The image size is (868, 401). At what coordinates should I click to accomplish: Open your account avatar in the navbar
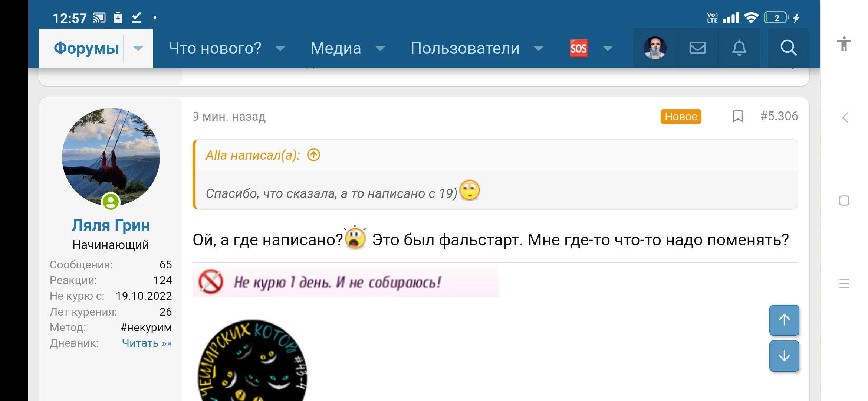[655, 48]
